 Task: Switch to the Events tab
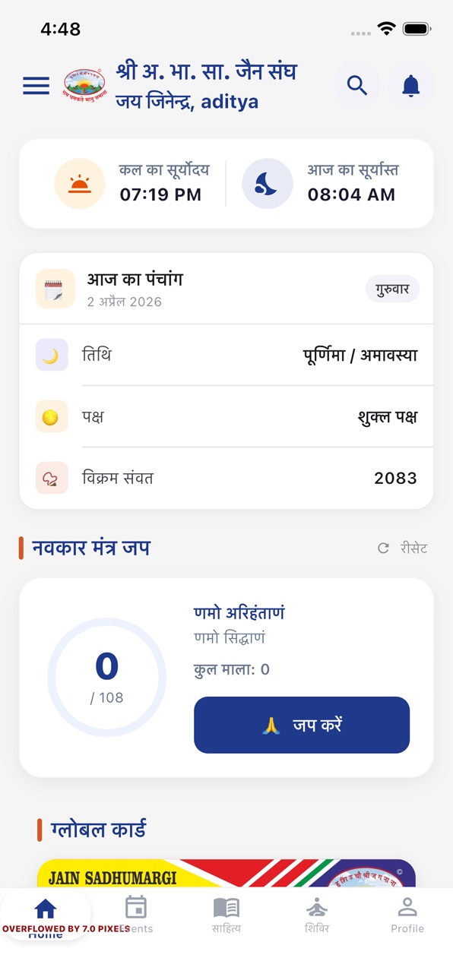(136, 915)
